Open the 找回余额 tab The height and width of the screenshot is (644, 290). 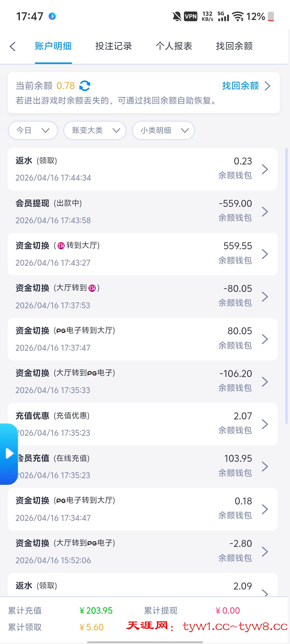click(x=234, y=46)
